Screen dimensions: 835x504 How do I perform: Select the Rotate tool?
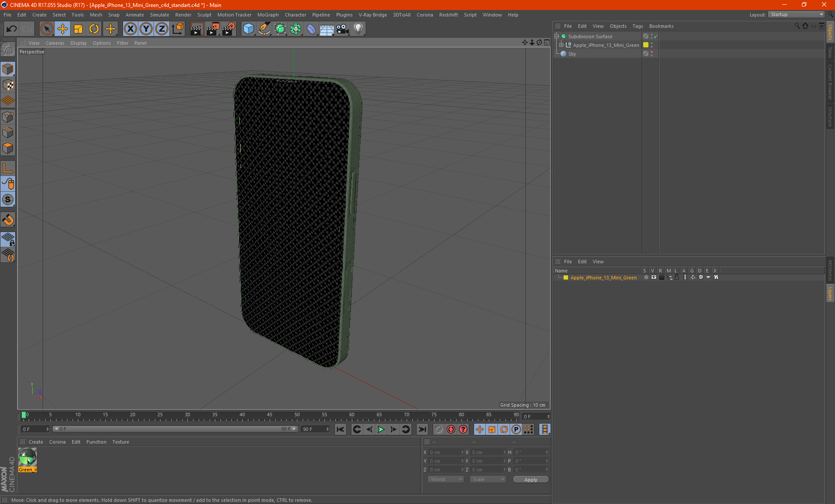(94, 29)
